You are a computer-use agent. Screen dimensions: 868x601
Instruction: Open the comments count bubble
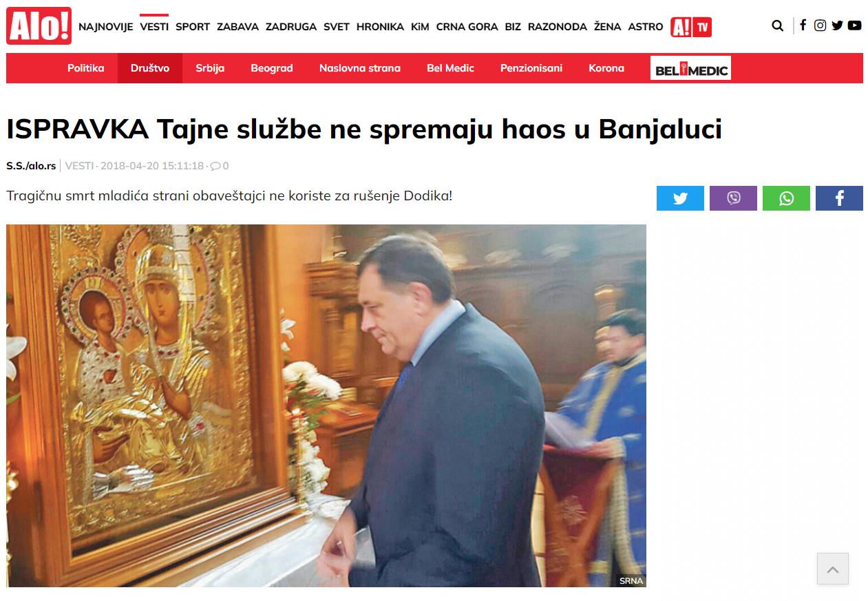[x=220, y=166]
